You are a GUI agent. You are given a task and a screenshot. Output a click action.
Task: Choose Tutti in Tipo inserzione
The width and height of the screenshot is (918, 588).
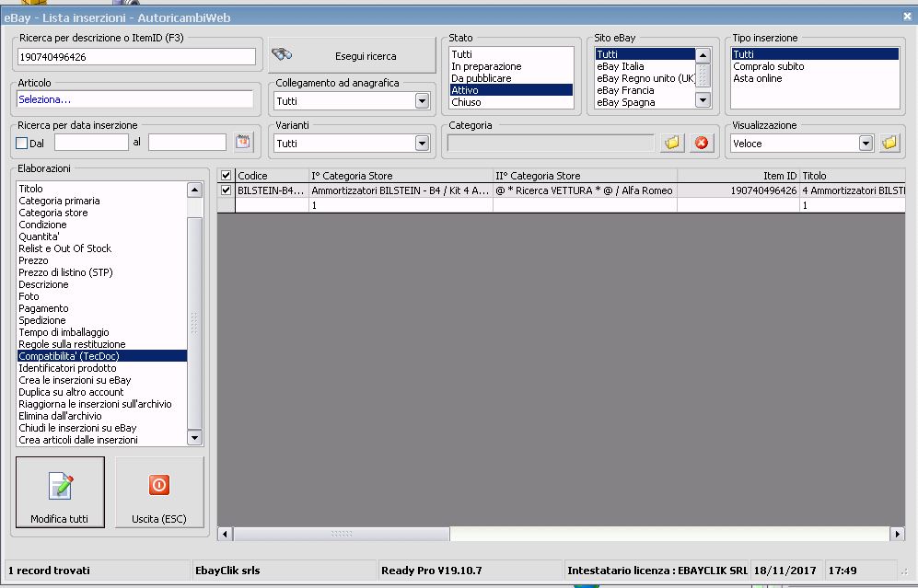click(815, 53)
